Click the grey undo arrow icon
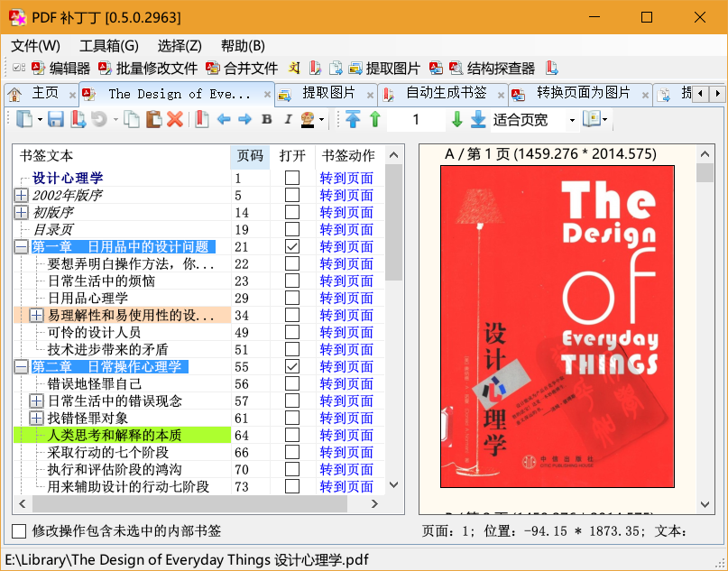The image size is (728, 571). tap(99, 120)
